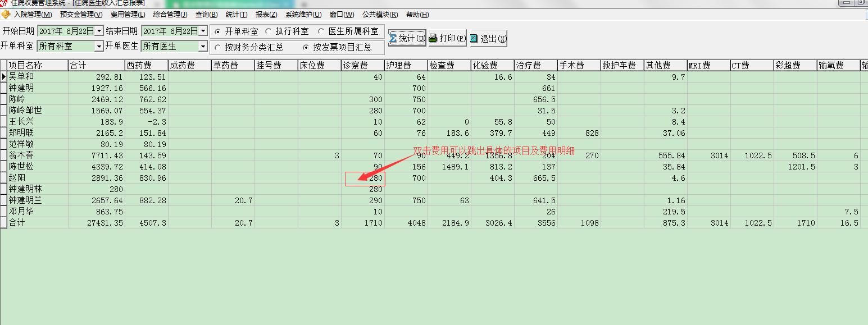Select the 医生所属科室 radio button
This screenshot has height=325, width=868.
coord(321,31)
